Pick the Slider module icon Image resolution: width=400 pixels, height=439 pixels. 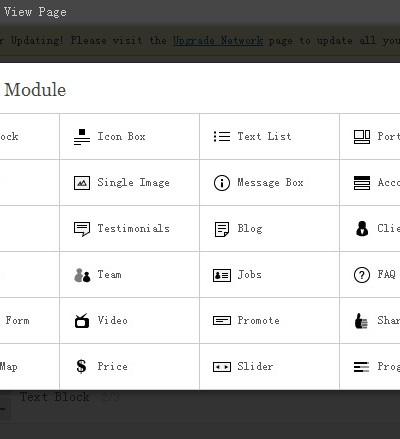click(222, 367)
